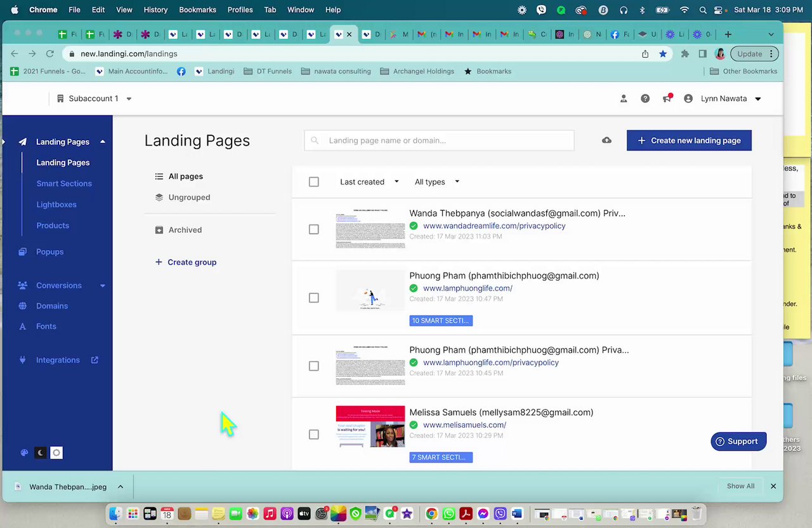Open the Last created sort dropdown
The image size is (812, 528).
[370, 182]
